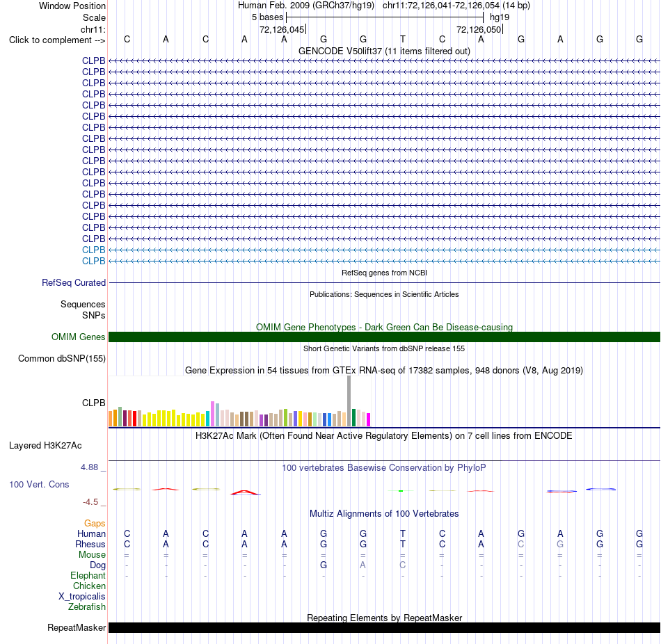Open 'Multiz Alignments of 100 Vertebrates' title
This screenshot has width=661, height=644.
click(x=384, y=514)
